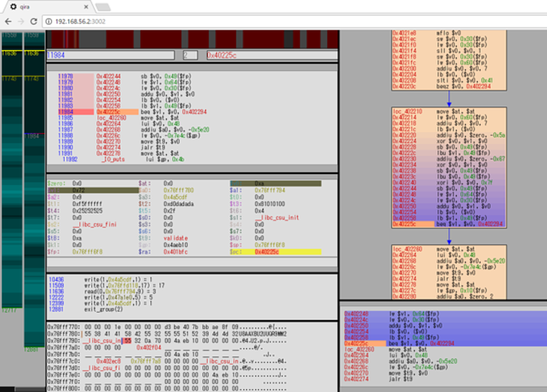
Task: Click the instruction address field 0x40225c
Action: tap(272, 55)
